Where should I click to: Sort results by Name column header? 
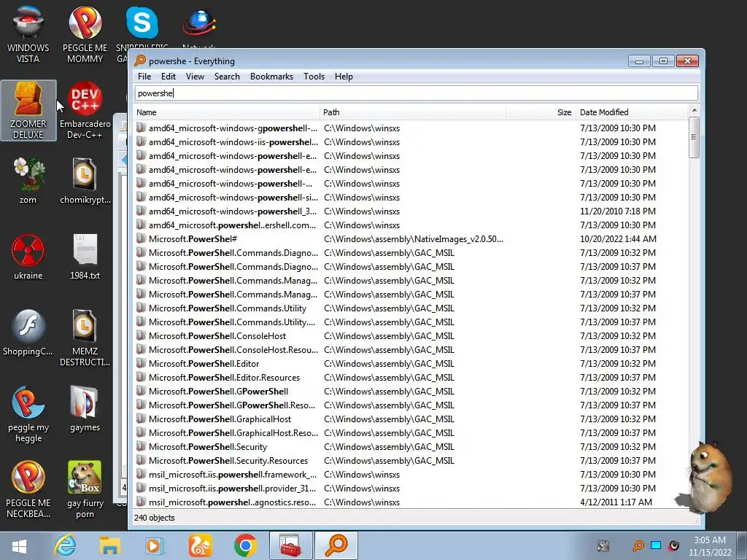(226, 112)
